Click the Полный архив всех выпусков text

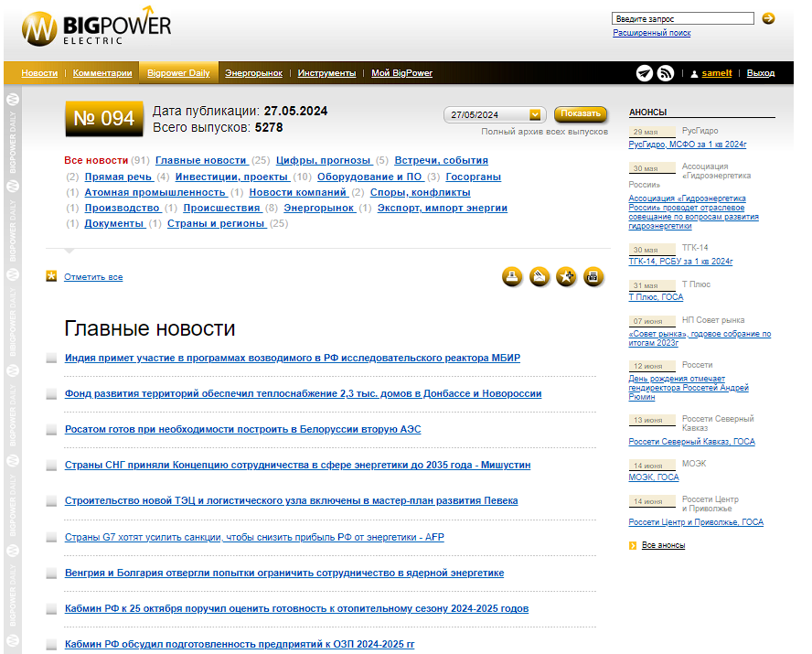(x=544, y=132)
